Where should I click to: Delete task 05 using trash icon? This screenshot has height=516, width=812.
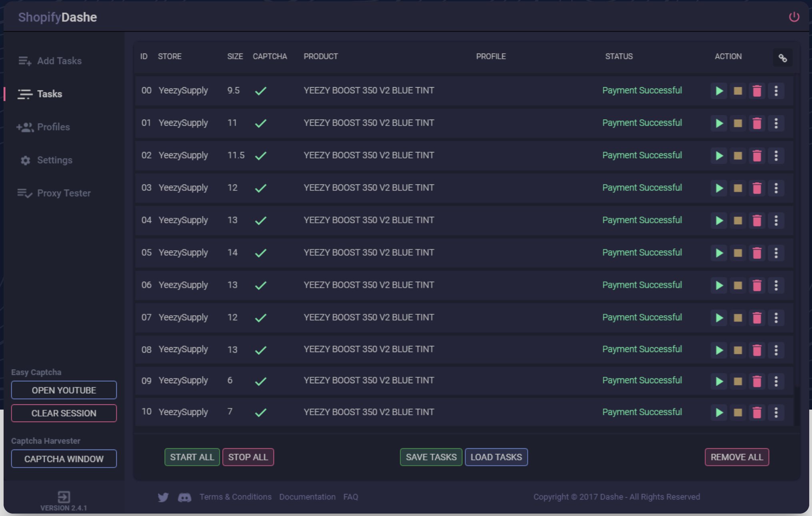(x=757, y=253)
